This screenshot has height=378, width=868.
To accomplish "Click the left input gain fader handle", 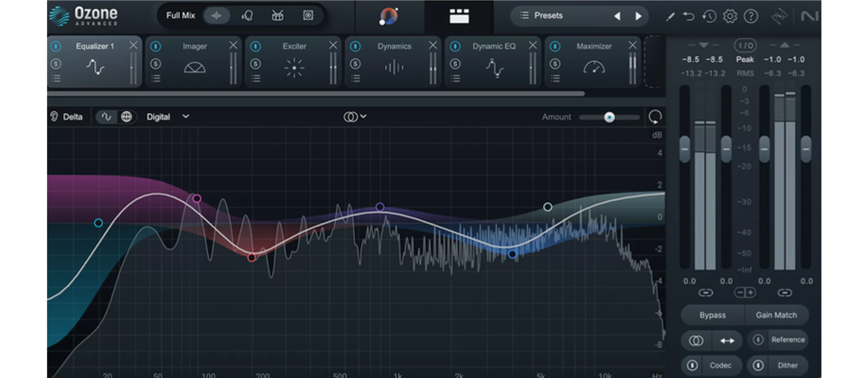I will [x=684, y=149].
